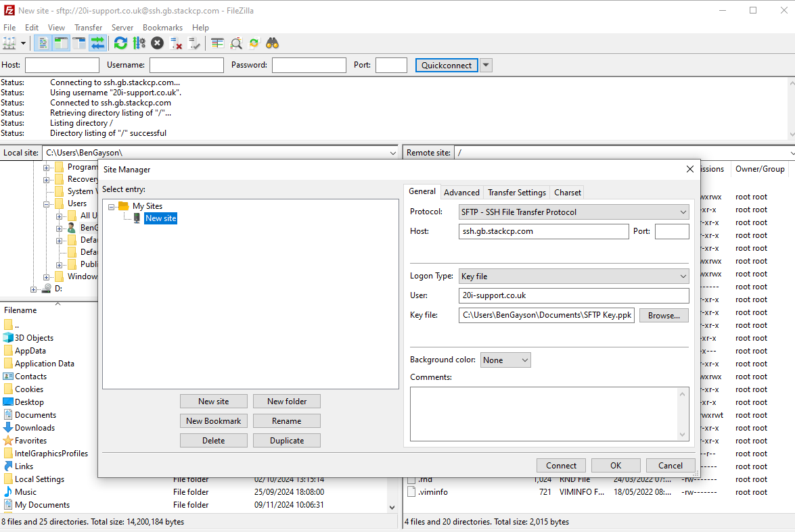Click the Duplicate button
The width and height of the screenshot is (795, 532).
pos(286,441)
